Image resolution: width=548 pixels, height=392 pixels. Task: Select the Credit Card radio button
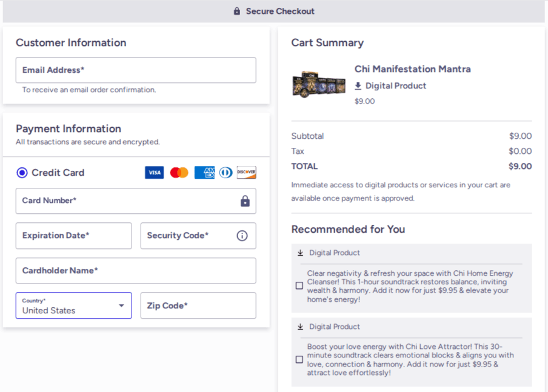pos(22,173)
